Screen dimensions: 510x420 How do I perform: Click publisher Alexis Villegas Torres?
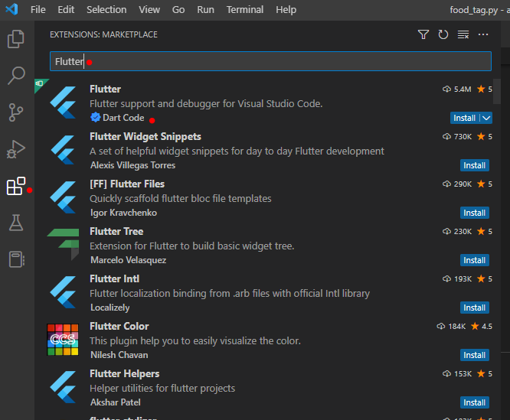click(x=132, y=165)
